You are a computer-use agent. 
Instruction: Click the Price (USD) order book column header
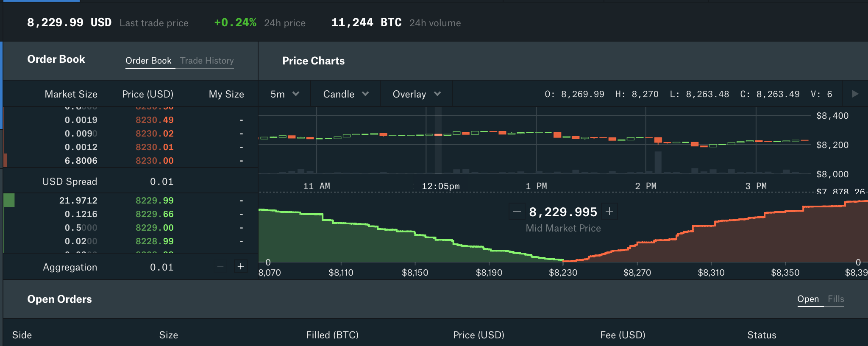(x=147, y=94)
